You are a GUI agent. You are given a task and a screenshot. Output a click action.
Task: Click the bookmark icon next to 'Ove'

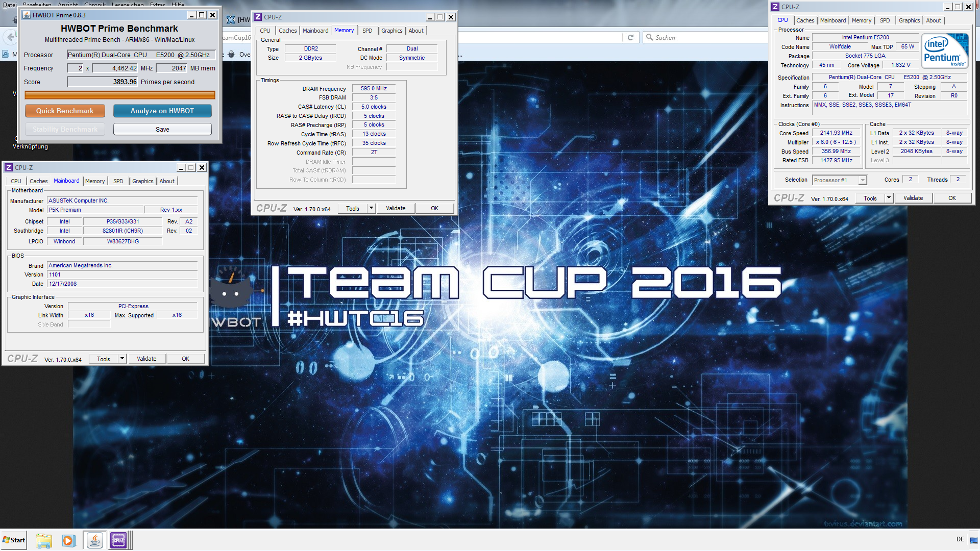[x=231, y=54]
